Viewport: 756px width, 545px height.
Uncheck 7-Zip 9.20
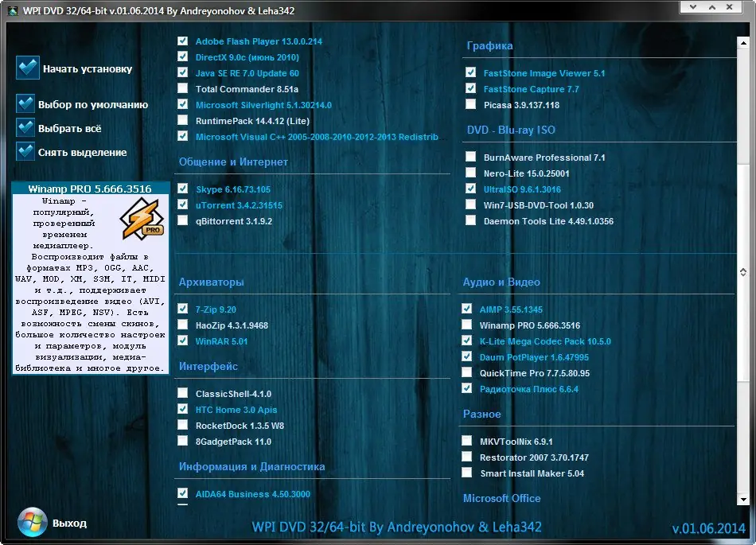(x=183, y=309)
